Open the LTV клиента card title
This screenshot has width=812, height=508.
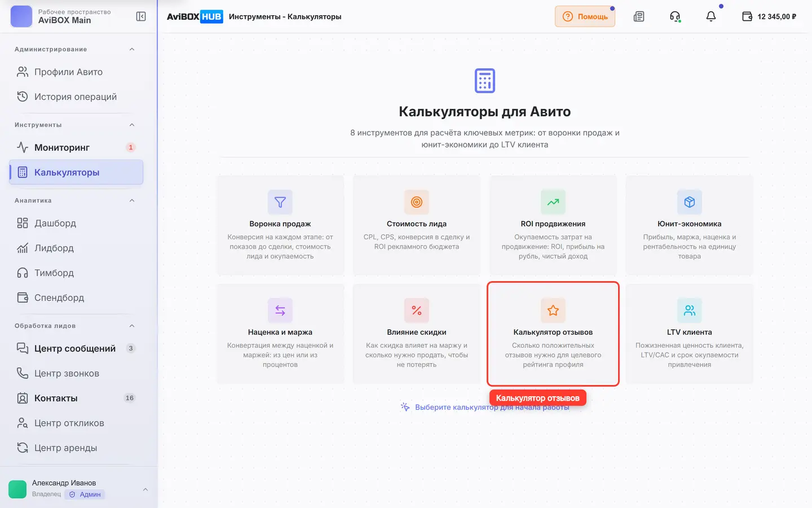[x=690, y=332]
